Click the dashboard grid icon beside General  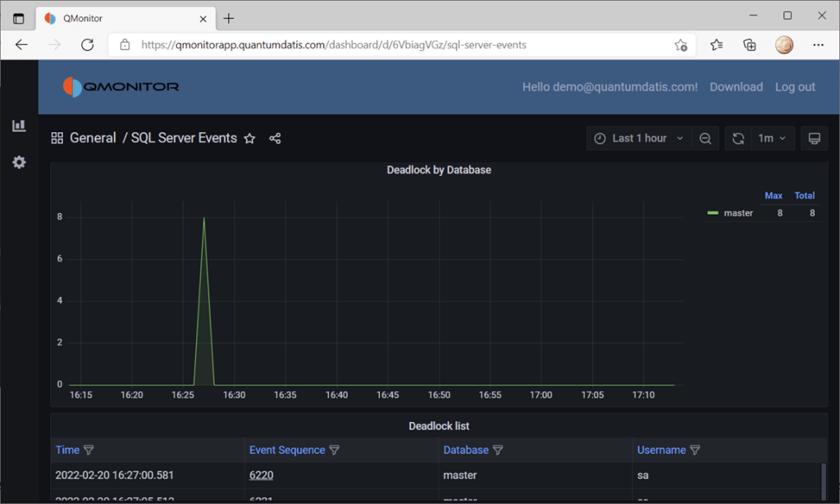click(57, 138)
